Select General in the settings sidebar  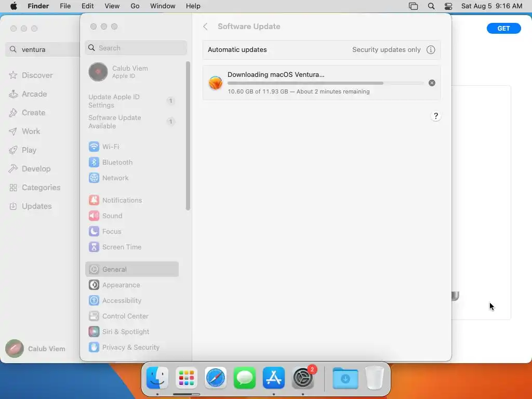click(x=131, y=270)
